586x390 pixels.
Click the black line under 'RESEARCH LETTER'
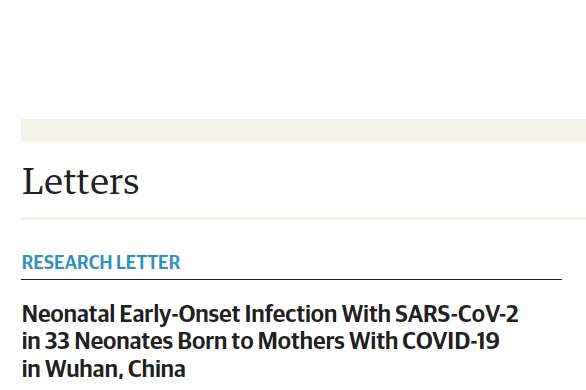(x=292, y=279)
